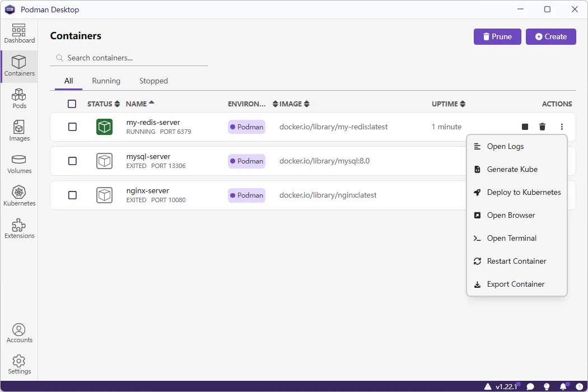Select the my-redis-server checkbox

pos(72,127)
